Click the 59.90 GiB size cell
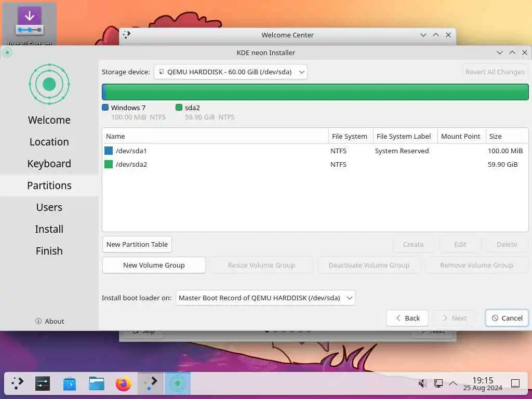This screenshot has width=532, height=399. point(503,164)
